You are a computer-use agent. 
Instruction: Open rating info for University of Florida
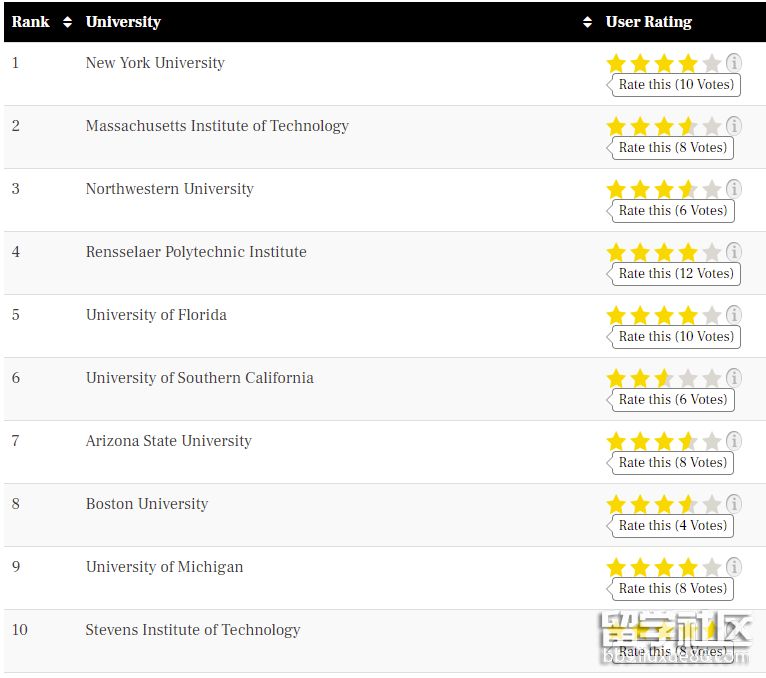click(x=733, y=315)
